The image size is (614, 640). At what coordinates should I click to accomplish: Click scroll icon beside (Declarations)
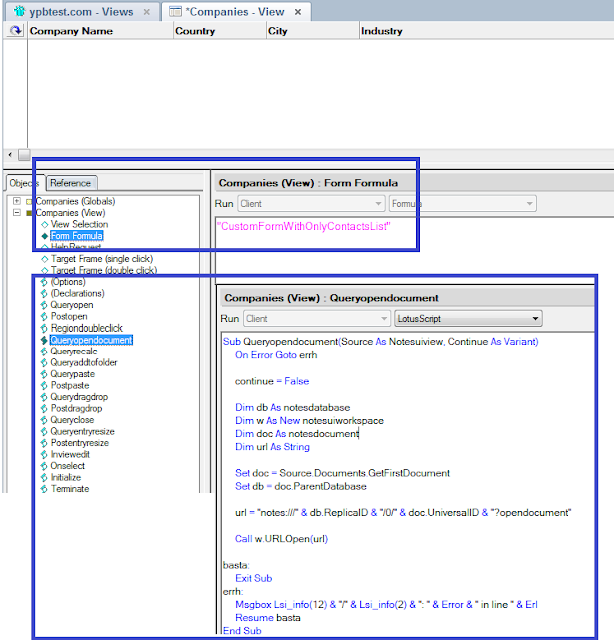click(44, 293)
